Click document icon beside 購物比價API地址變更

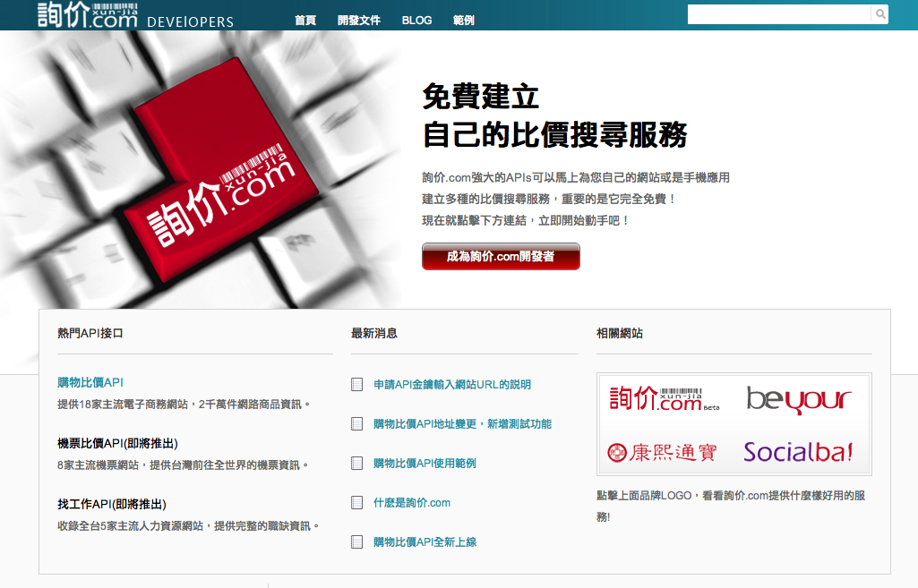click(356, 423)
